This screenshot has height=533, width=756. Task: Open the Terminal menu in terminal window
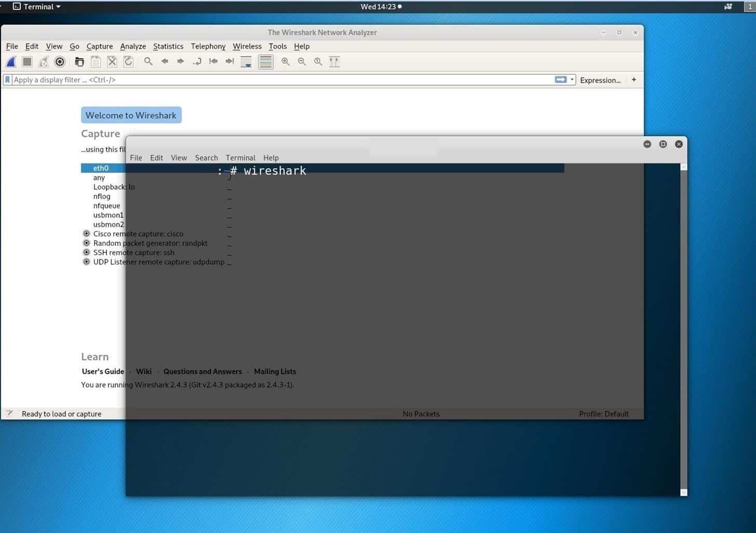[240, 158]
